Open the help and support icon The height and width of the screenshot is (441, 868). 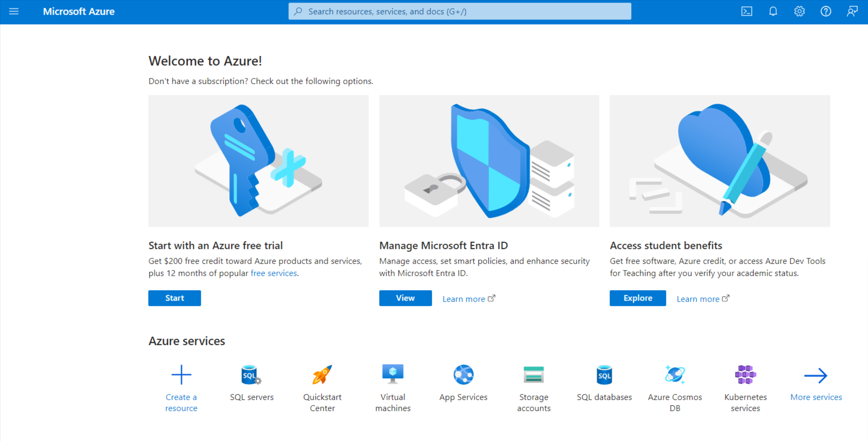[x=826, y=11]
